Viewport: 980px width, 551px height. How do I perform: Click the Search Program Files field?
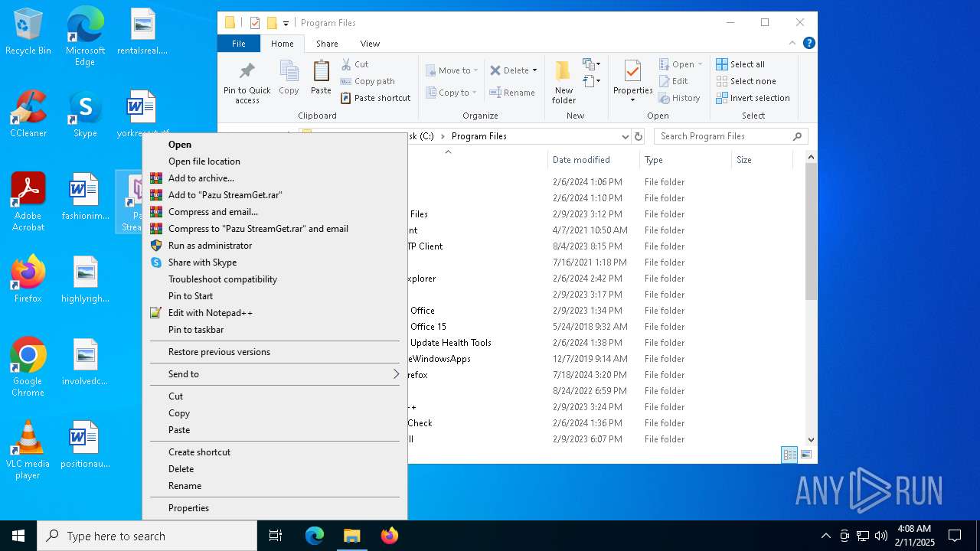731,136
